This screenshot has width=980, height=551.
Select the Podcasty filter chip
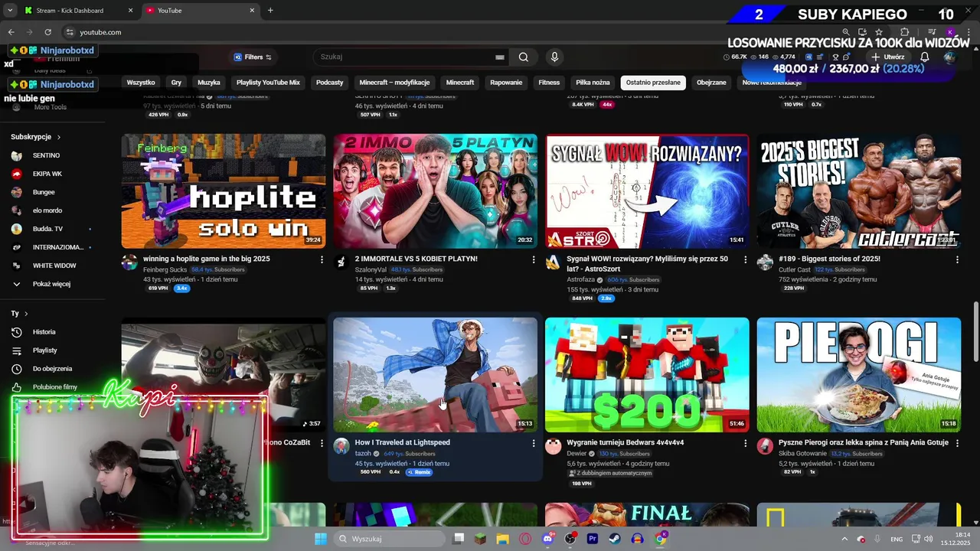tap(329, 83)
